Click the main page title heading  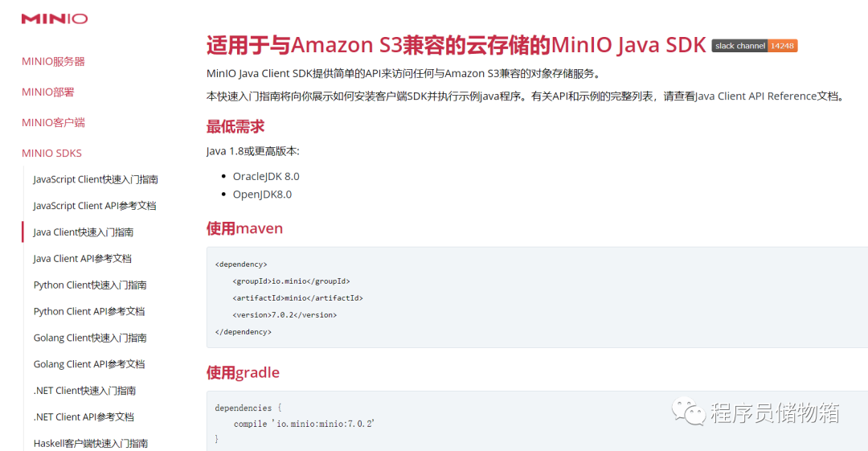click(x=457, y=45)
